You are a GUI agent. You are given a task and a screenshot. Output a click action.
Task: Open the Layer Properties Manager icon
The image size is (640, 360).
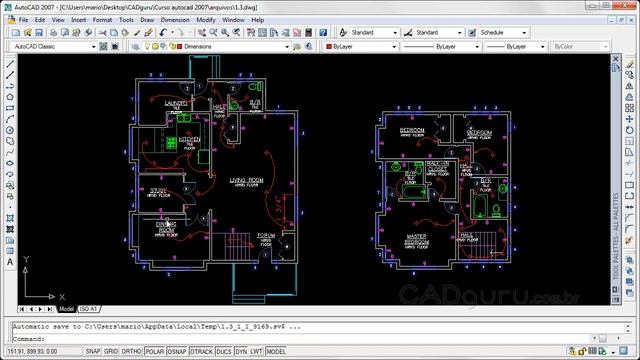coord(136,47)
